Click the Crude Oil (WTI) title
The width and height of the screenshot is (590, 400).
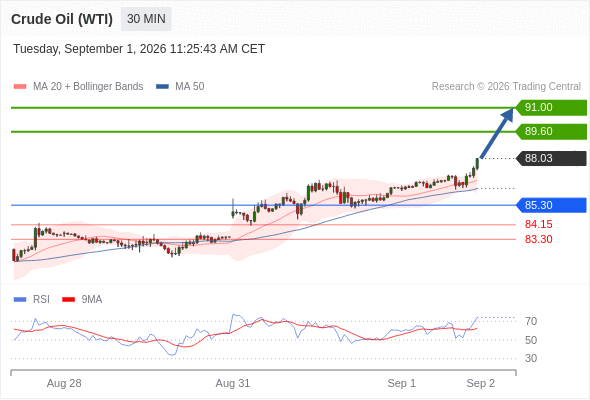tap(62, 19)
